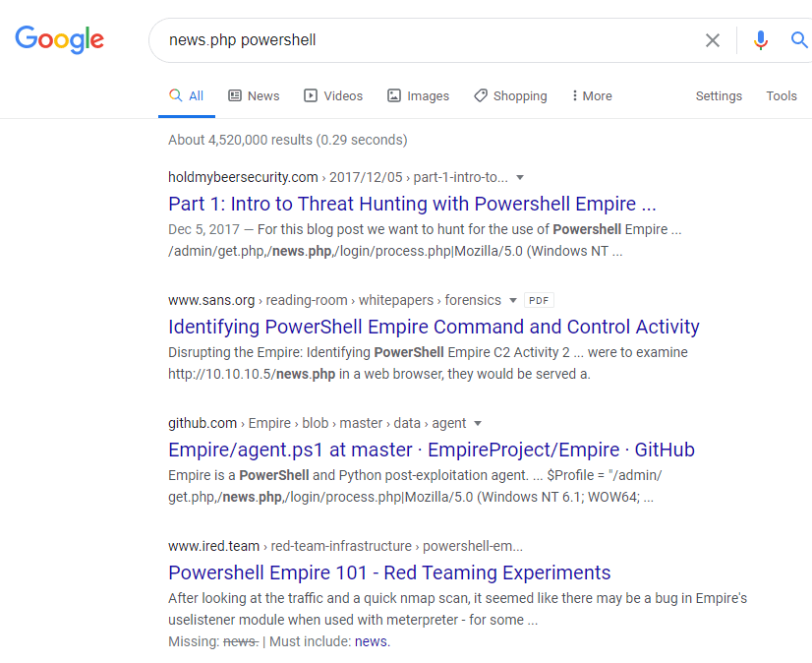Viewport: 812px width, 663px height.
Task: Open Identifying PowerShell Empire Command and Control link
Action: coord(434,327)
